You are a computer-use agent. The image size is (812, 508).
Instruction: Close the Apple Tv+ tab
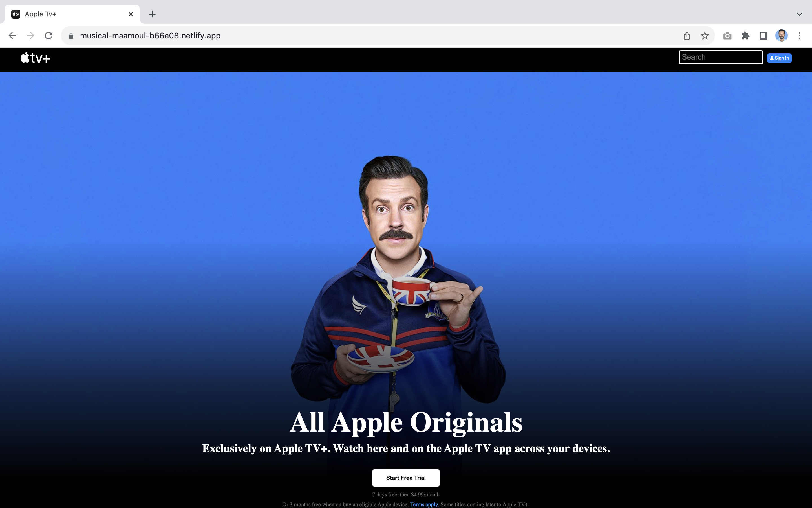(x=131, y=14)
